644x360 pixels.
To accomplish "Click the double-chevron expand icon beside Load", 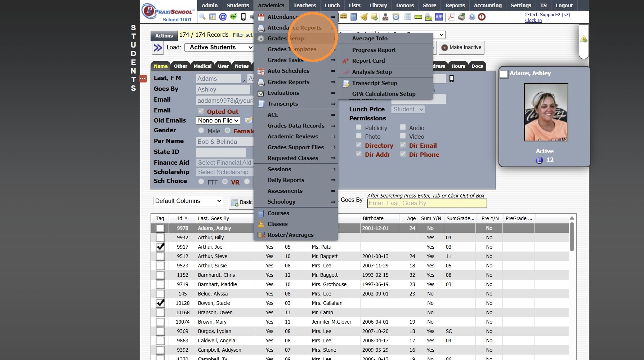I will (158, 48).
